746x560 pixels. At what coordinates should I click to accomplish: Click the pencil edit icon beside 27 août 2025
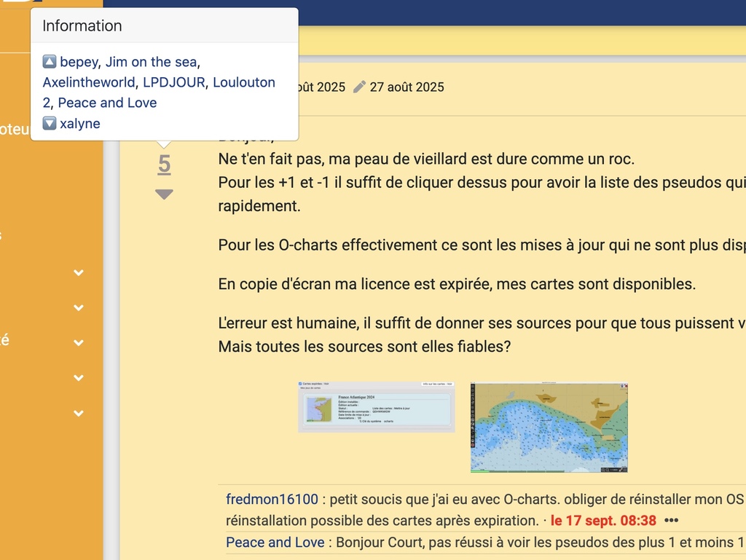pos(359,87)
